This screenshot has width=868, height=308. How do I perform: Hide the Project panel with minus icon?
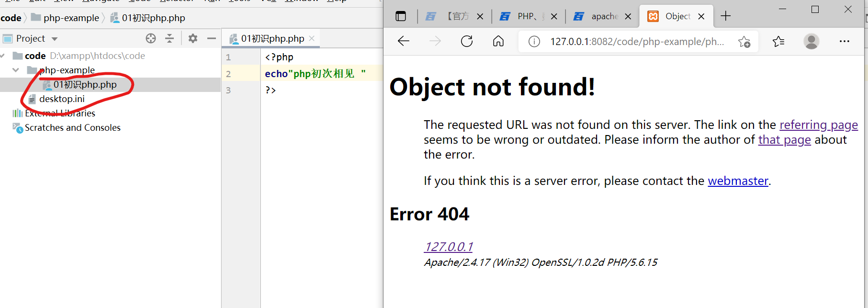(x=212, y=38)
